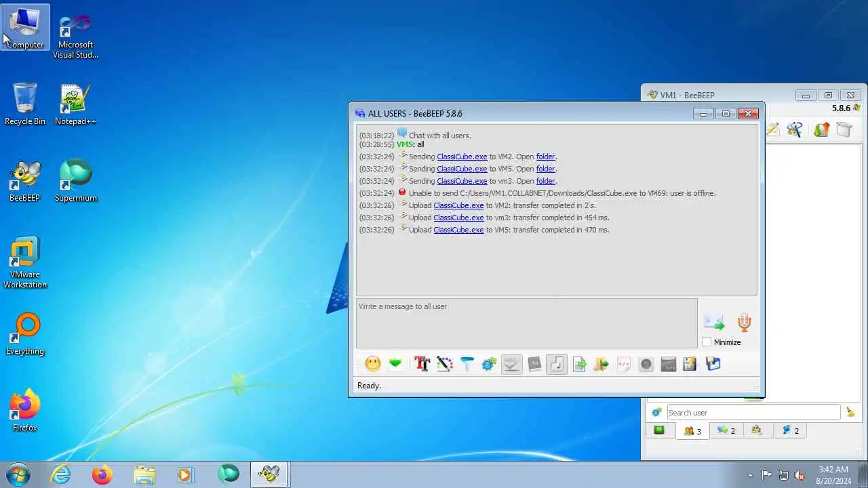868x488 pixels.
Task: Click the 'Ready.' status bar text
Action: (369, 386)
